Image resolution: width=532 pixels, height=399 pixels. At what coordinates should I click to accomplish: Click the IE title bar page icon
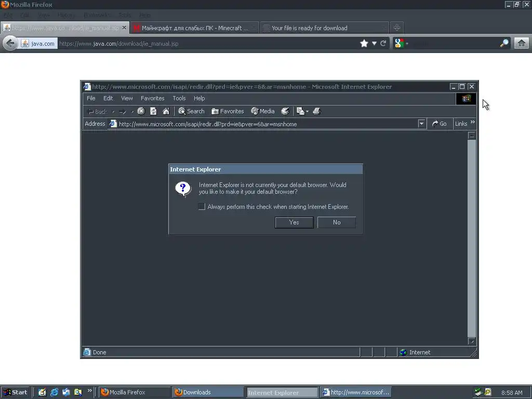87,87
